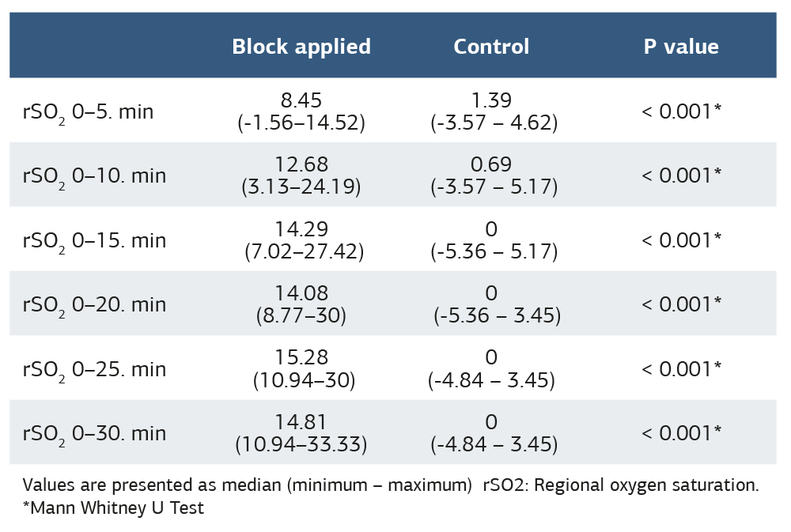
Task: Select the rSO2 0–10. min row label
Action: [x=94, y=175]
